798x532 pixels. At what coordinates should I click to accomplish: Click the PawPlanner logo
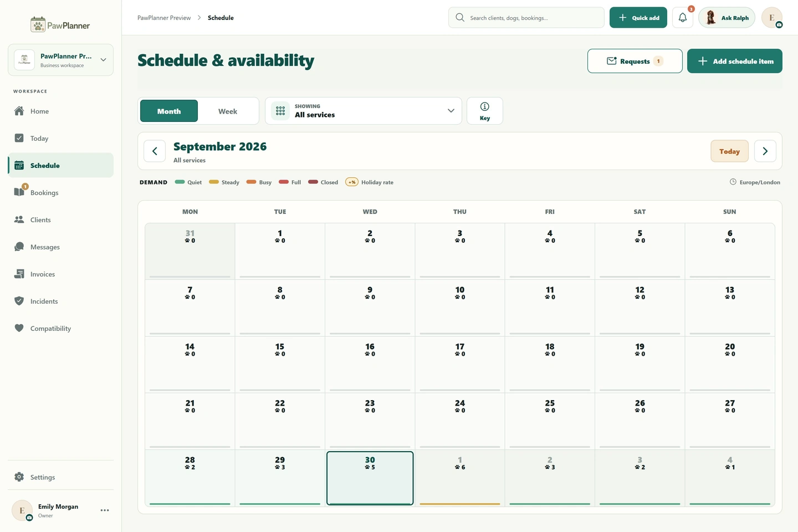(x=60, y=25)
